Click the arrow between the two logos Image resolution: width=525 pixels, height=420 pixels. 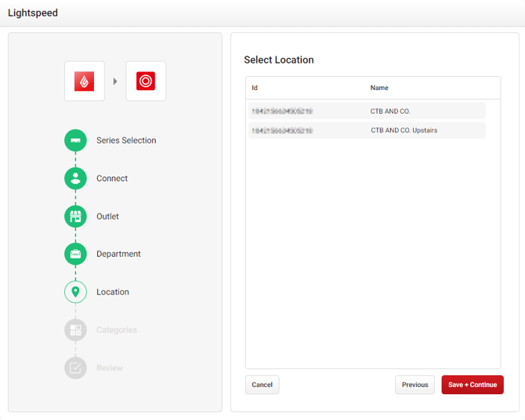[x=115, y=81]
